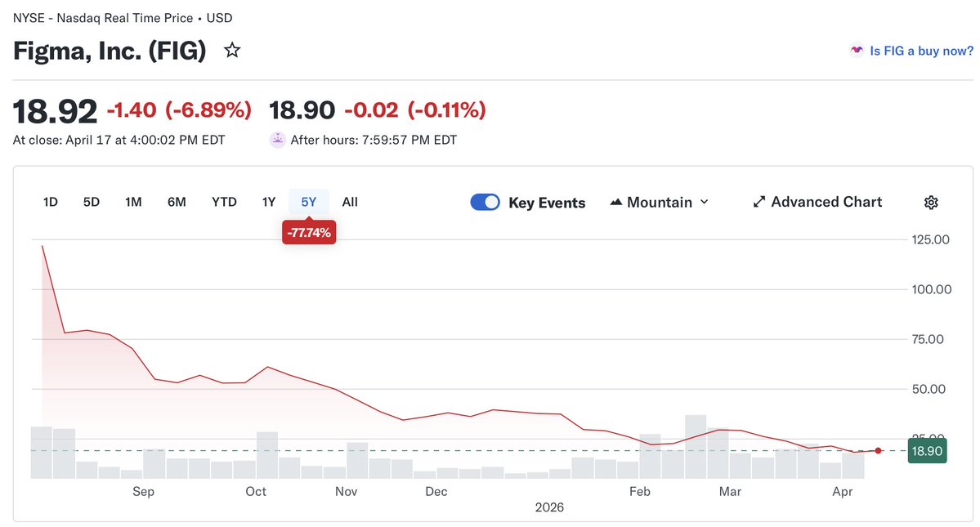Click the Mar label on the x-axis
Screen dimensions: 980x527
click(730, 491)
